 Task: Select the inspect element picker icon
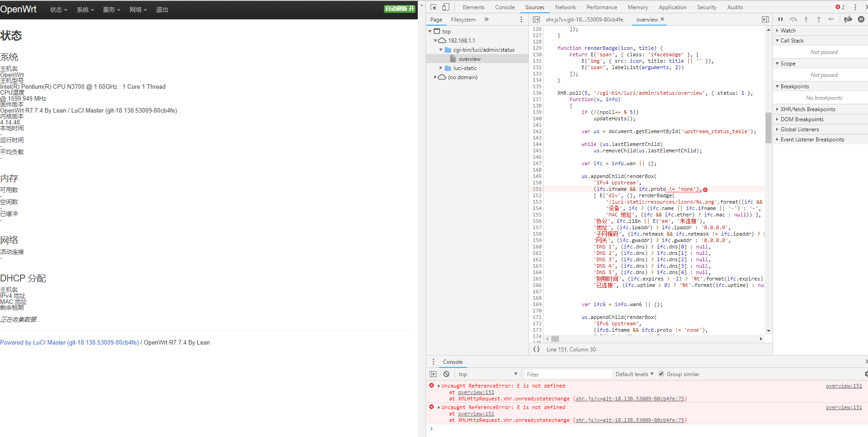[x=432, y=7]
